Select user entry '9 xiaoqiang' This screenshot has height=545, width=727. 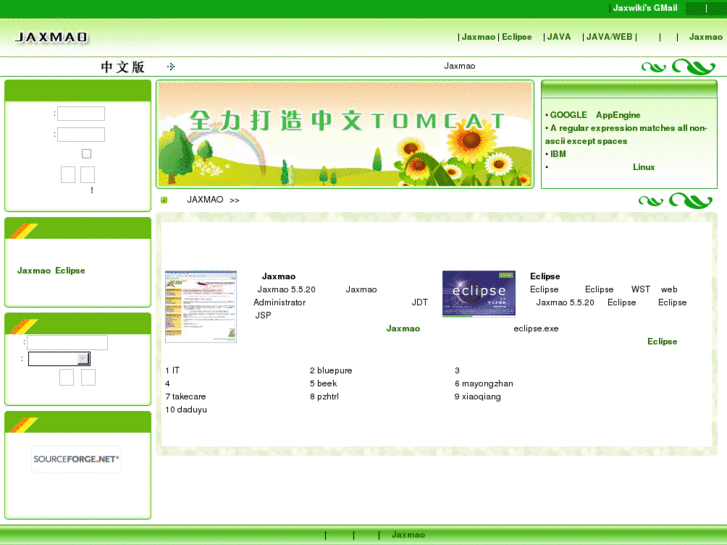(x=478, y=397)
